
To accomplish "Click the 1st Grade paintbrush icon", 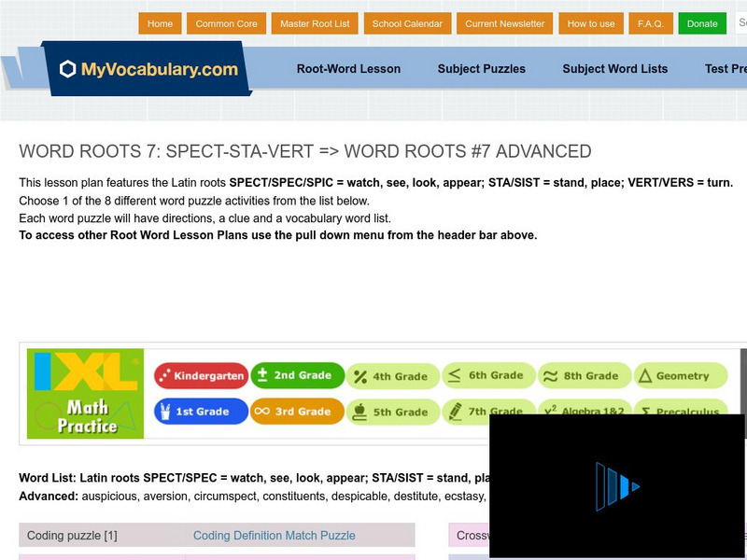I will click(164, 411).
